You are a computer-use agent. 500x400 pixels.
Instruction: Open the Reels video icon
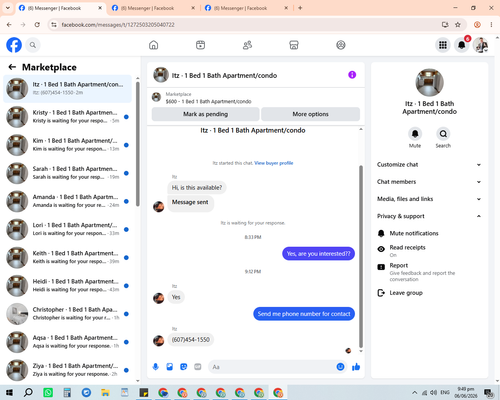point(200,45)
